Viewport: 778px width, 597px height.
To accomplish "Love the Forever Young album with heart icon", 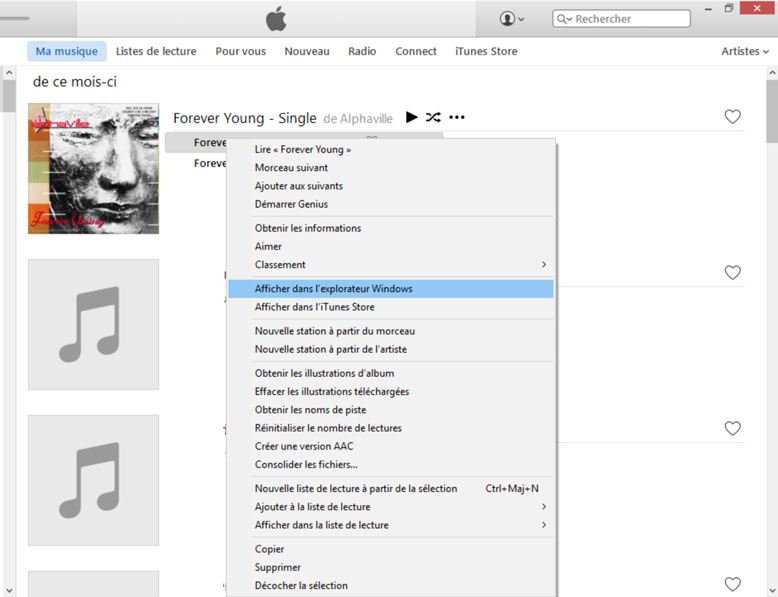I will pos(732,117).
